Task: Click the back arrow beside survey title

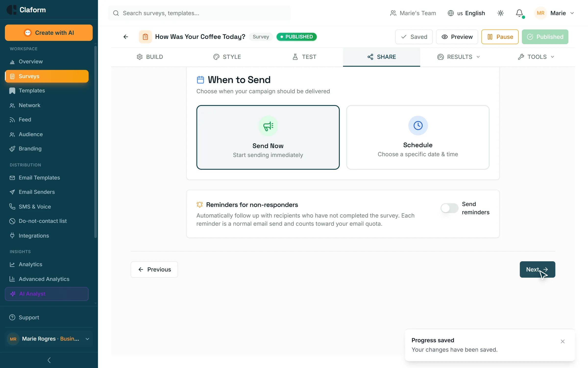Action: (126, 37)
